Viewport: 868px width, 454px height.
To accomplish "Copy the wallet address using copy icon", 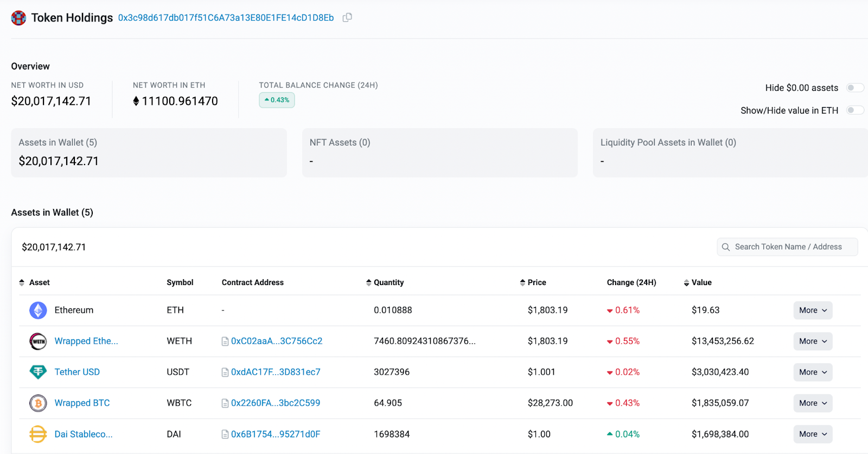I will pos(347,17).
